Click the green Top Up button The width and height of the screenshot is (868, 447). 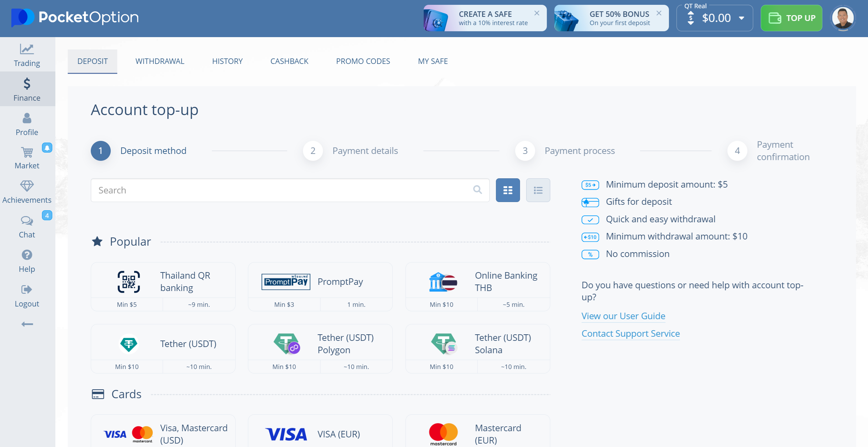tap(791, 18)
